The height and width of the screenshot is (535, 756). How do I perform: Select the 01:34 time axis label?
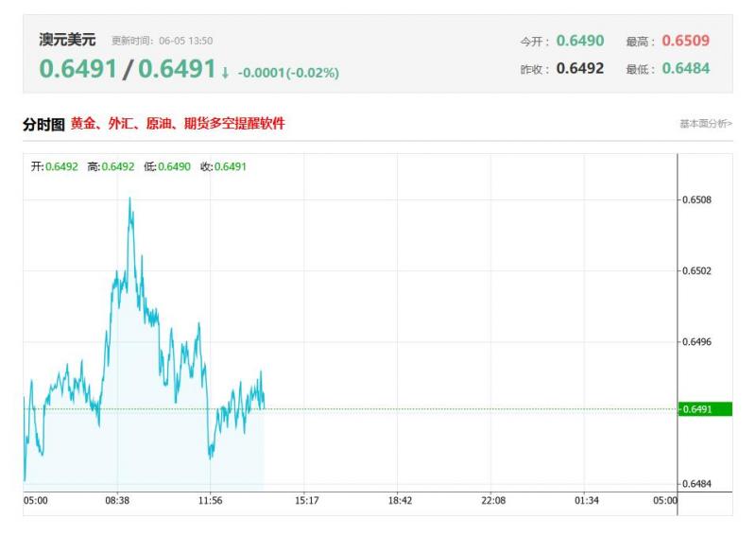point(586,501)
